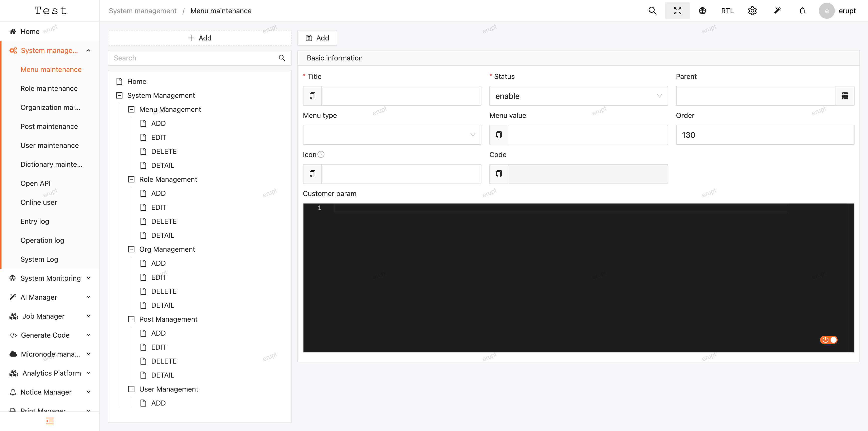Viewport: 868px width, 431px height.
Task: Click the Icon help question mark
Action: click(x=321, y=155)
